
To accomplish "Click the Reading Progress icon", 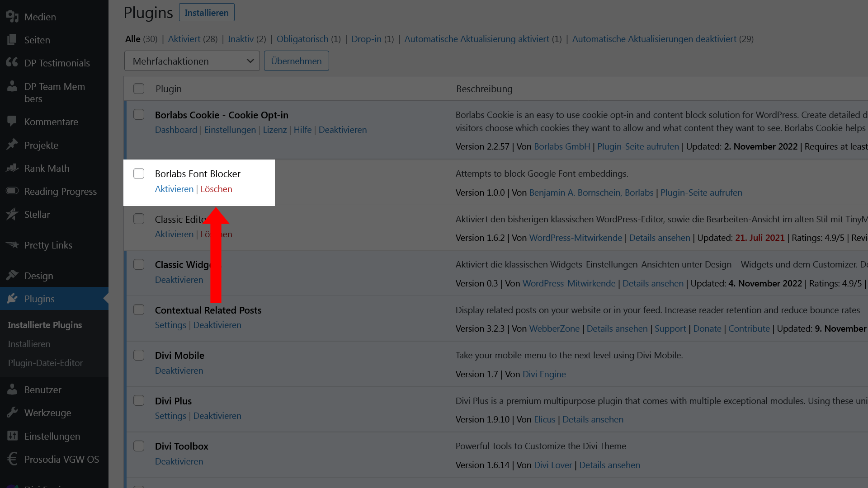I will click(x=12, y=191).
